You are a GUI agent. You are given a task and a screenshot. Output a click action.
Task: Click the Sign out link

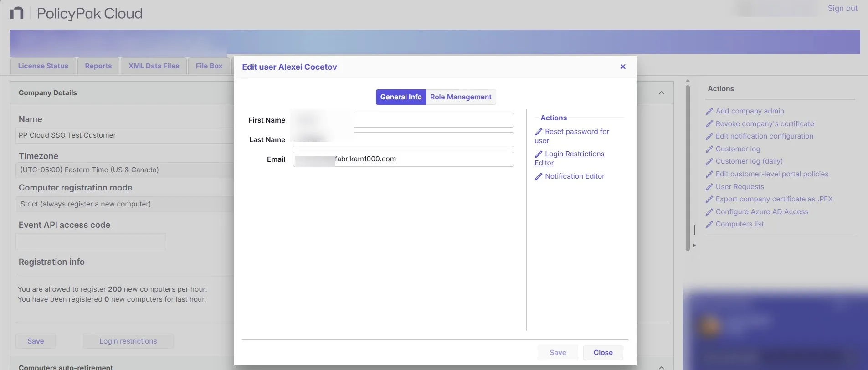click(842, 8)
